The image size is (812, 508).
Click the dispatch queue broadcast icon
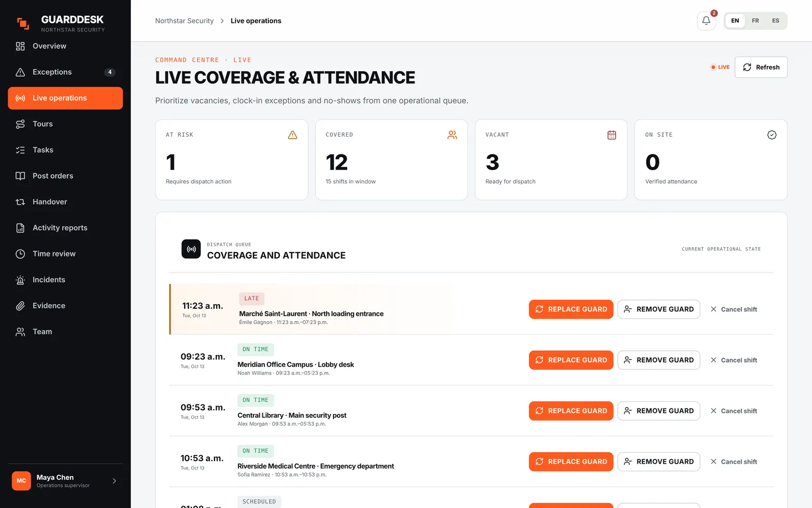point(191,249)
